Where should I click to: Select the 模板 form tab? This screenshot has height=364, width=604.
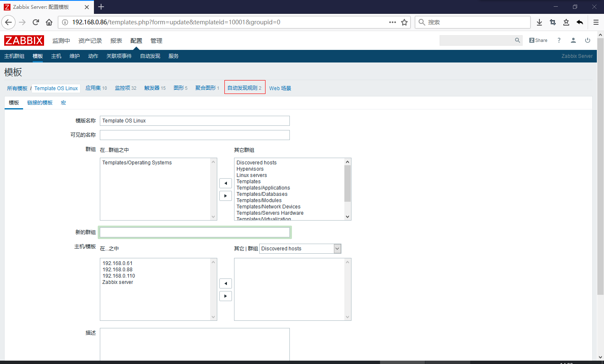(14, 103)
